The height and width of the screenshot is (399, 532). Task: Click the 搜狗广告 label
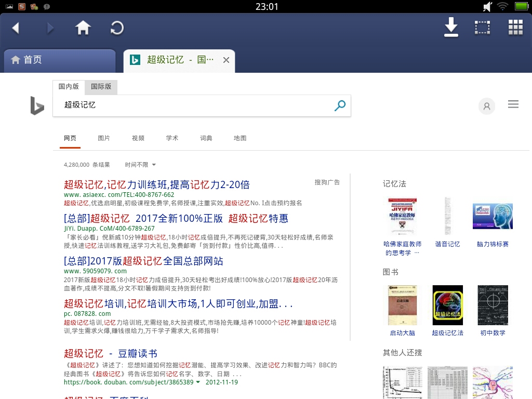327,182
